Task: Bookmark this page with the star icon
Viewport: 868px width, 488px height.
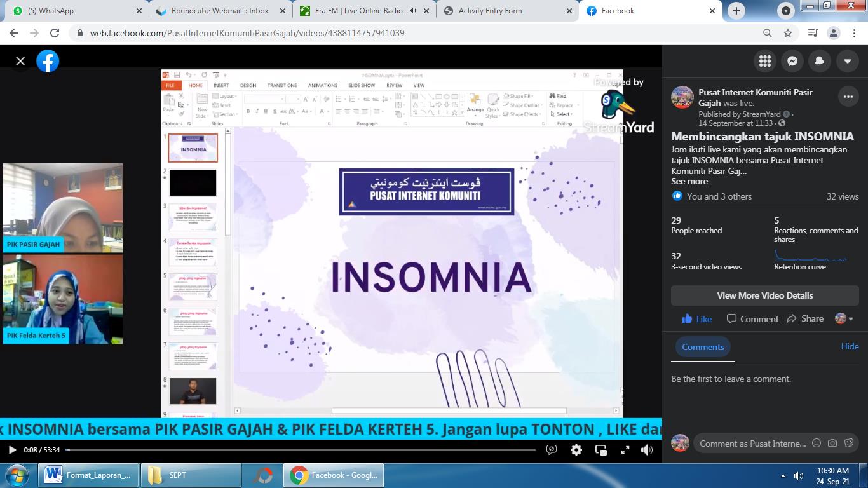Action: pyautogui.click(x=788, y=33)
